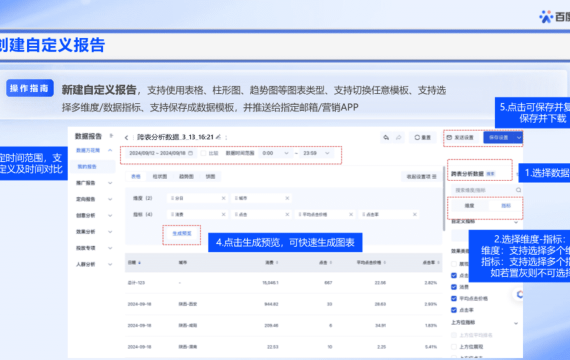Click the pencil icon to rename the report
This screenshot has height=360, width=570.
tap(218, 137)
